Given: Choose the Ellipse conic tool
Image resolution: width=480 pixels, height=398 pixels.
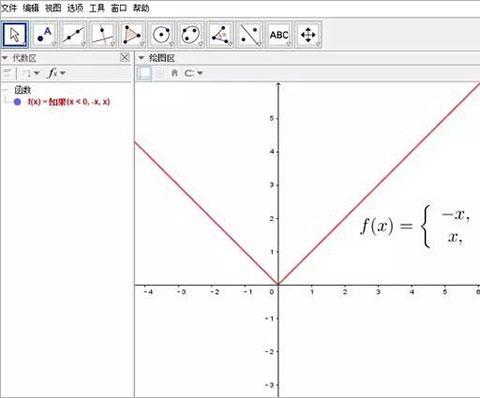Looking at the screenshot, I should pyautogui.click(x=191, y=35).
